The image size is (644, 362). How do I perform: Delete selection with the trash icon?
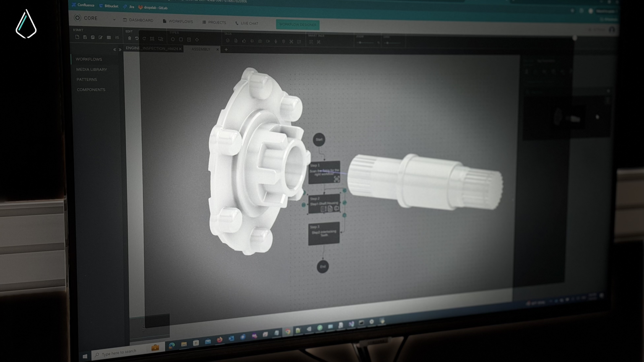click(130, 39)
